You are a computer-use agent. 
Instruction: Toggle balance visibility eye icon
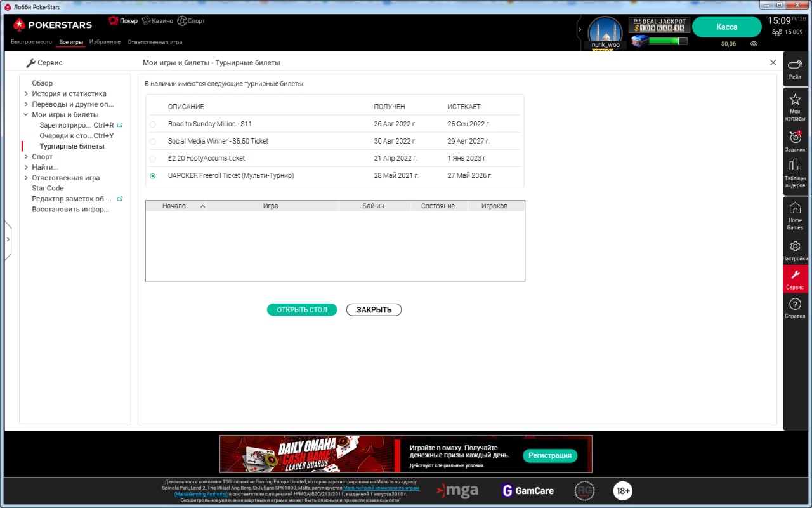[x=754, y=44]
